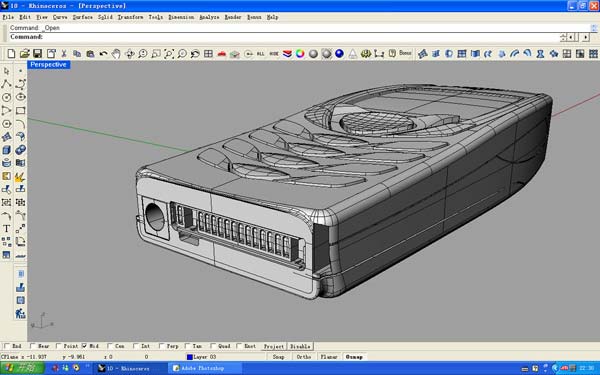Enable the Cen object snap
Image resolution: width=600 pixels, height=375 pixels.
coord(110,346)
